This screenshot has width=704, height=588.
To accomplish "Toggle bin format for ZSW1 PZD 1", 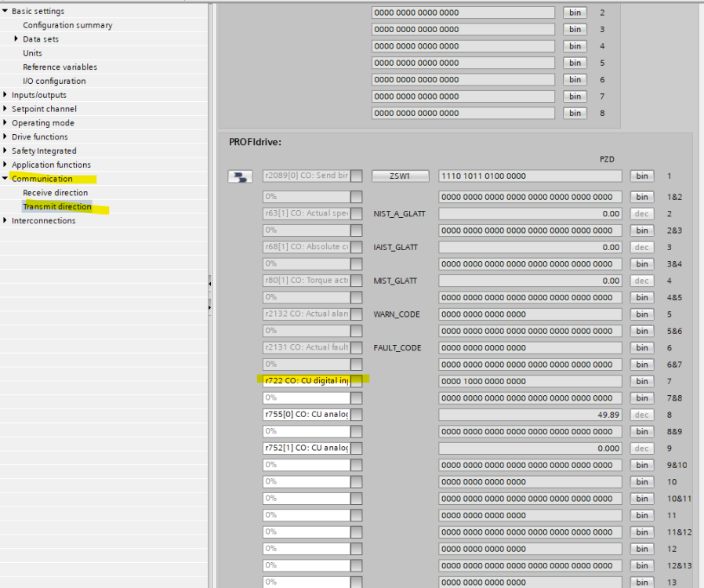I will (x=641, y=176).
